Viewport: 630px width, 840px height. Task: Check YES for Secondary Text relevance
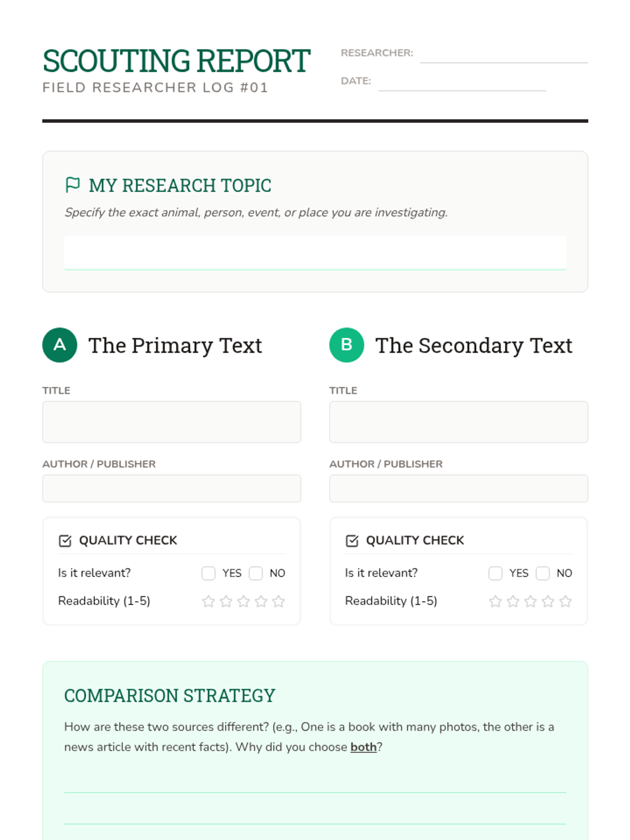coord(496,573)
